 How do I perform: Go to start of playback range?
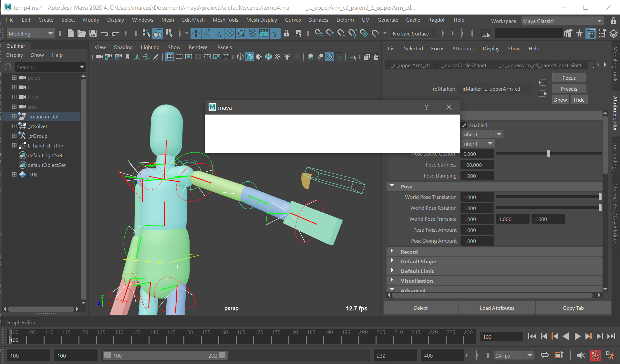(532, 336)
